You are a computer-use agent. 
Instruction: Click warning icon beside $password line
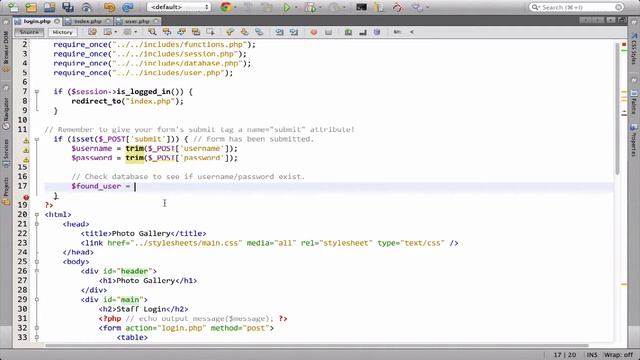pyautogui.click(x=26, y=160)
